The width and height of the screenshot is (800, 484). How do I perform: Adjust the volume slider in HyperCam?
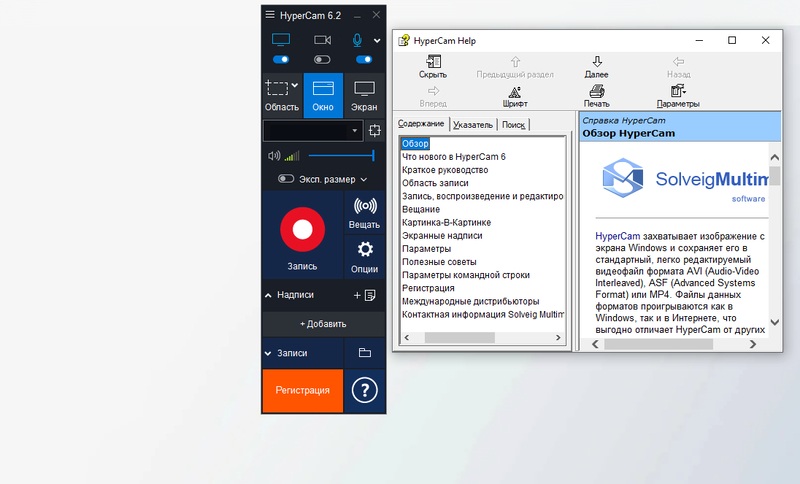click(341, 156)
